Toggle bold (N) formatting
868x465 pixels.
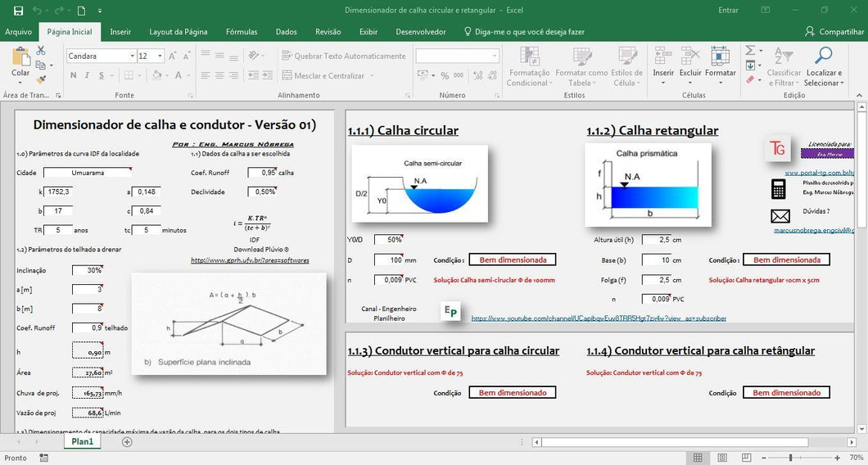pyautogui.click(x=73, y=75)
